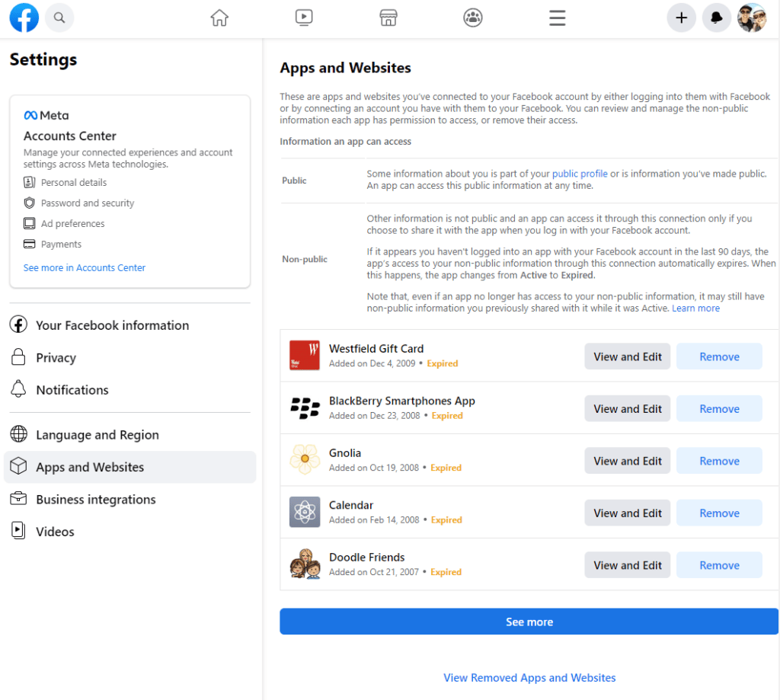The image size is (780, 700).
Task: Click the Facebook logo
Action: tap(24, 18)
